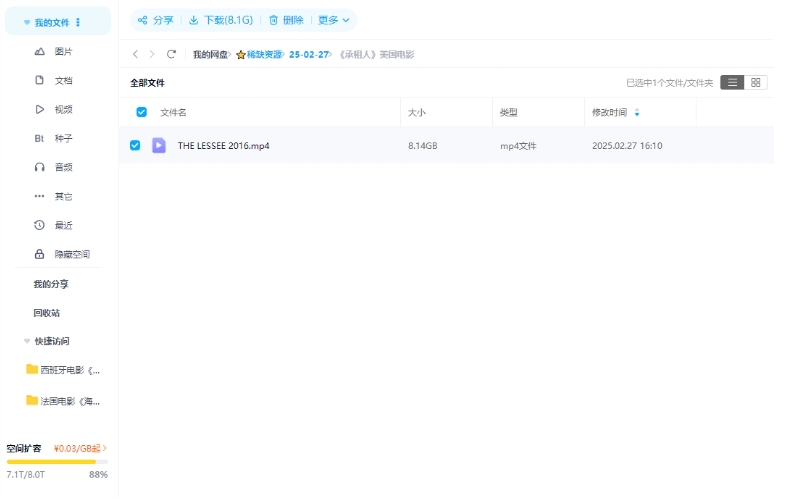
Task: Click the file name THE LESSEE 2016.mp4
Action: [224, 146]
